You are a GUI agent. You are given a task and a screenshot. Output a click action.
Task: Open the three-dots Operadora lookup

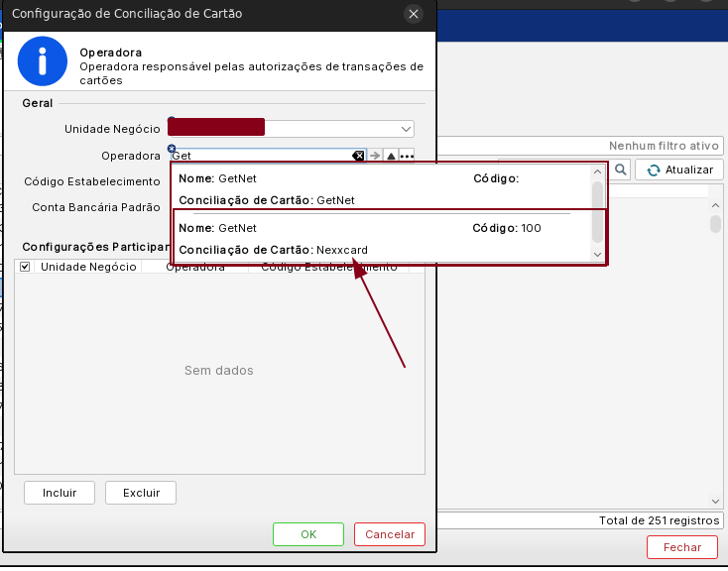[407, 157]
